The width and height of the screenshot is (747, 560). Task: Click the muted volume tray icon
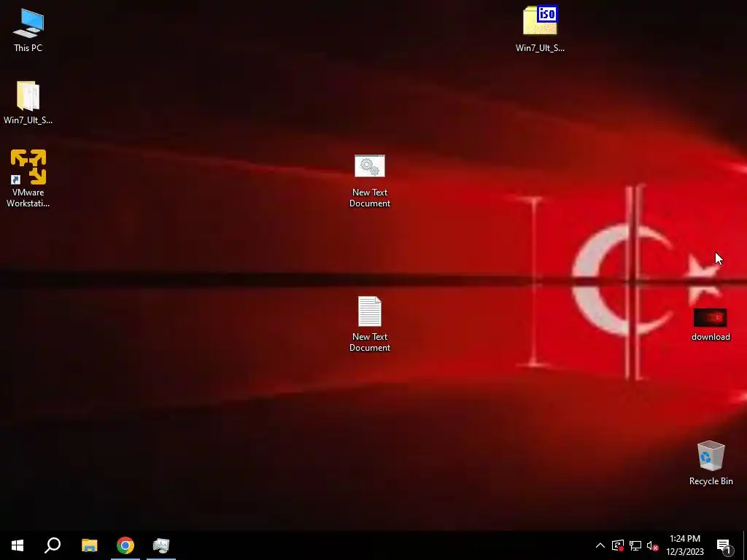(653, 545)
